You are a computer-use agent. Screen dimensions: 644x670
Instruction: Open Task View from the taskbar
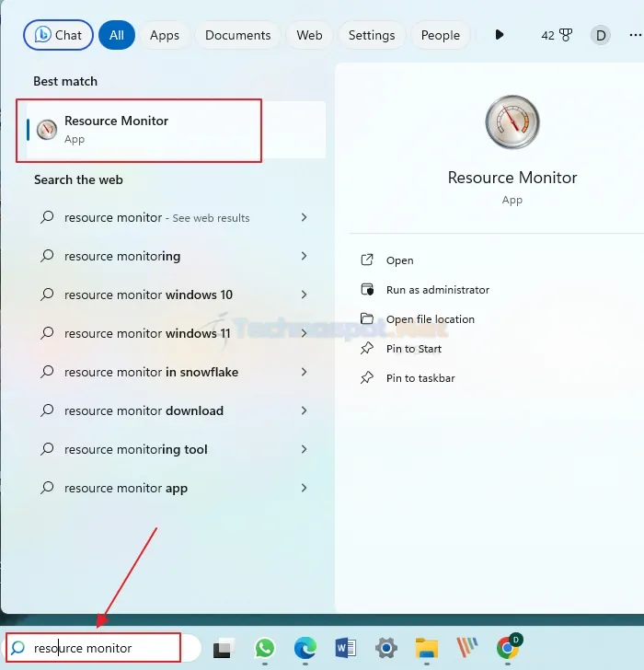click(224, 648)
